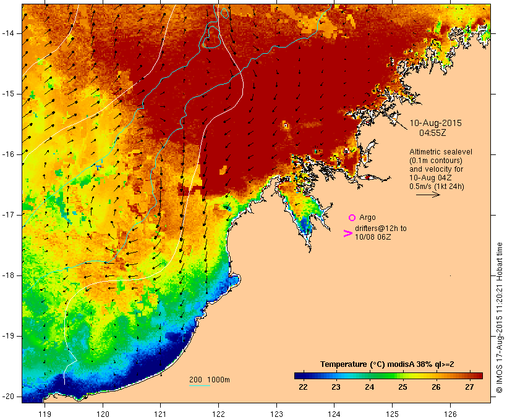Click longitude axis label '126'
The width and height of the screenshot is (507, 420).
[x=450, y=414]
